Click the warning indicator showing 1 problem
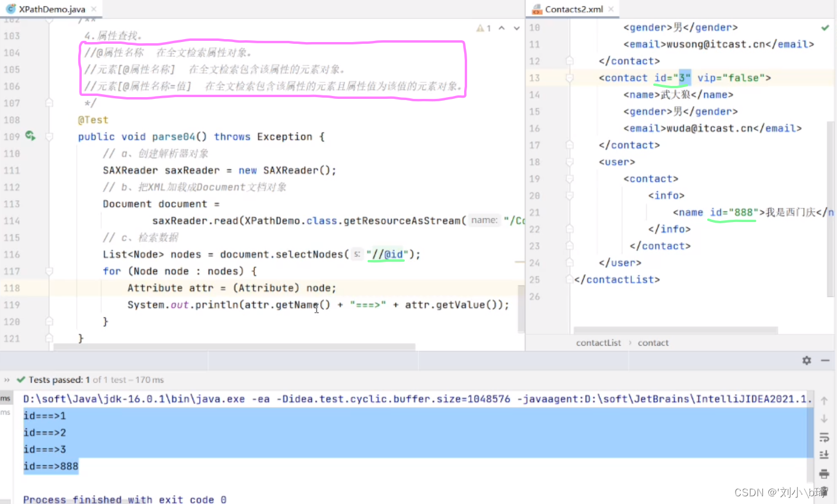 tap(483, 28)
